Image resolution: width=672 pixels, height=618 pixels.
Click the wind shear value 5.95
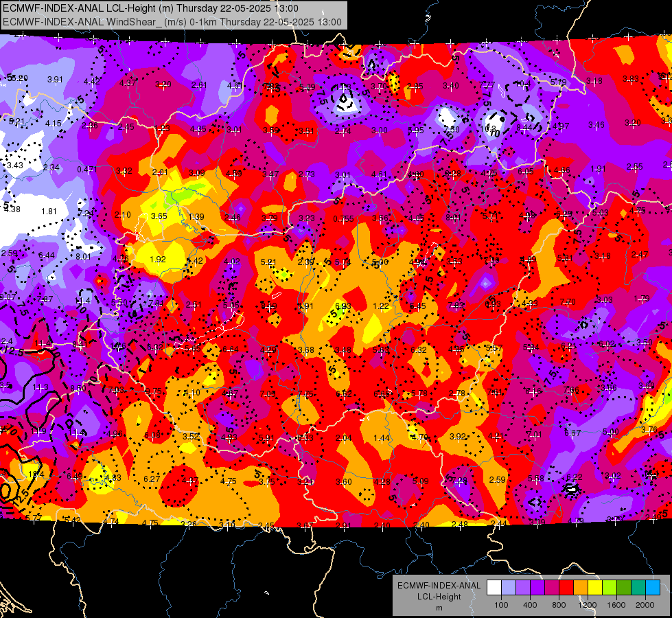click(x=416, y=130)
